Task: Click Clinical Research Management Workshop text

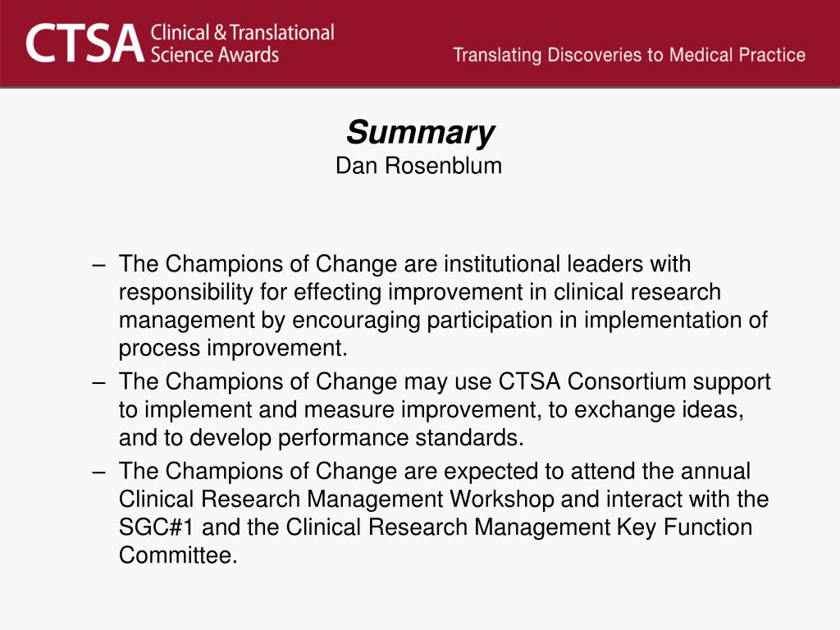Action: point(336,500)
